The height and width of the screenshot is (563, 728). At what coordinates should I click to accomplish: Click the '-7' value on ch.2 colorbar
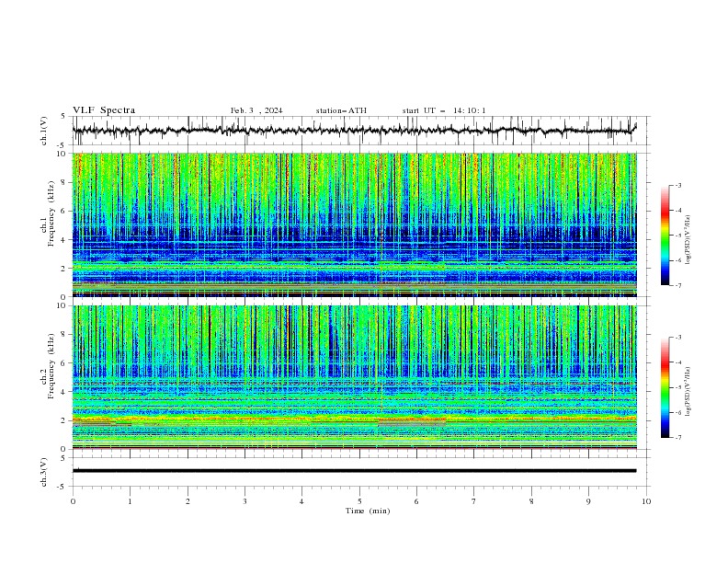677,437
